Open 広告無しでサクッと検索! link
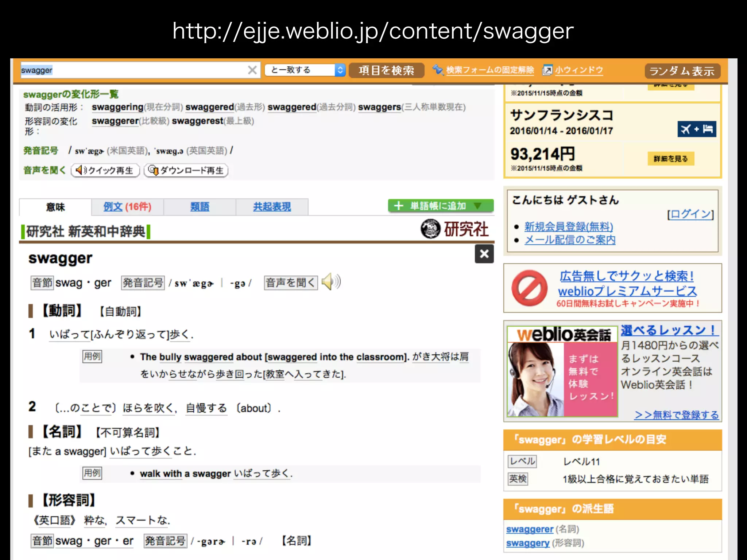The height and width of the screenshot is (560, 747). [x=627, y=276]
